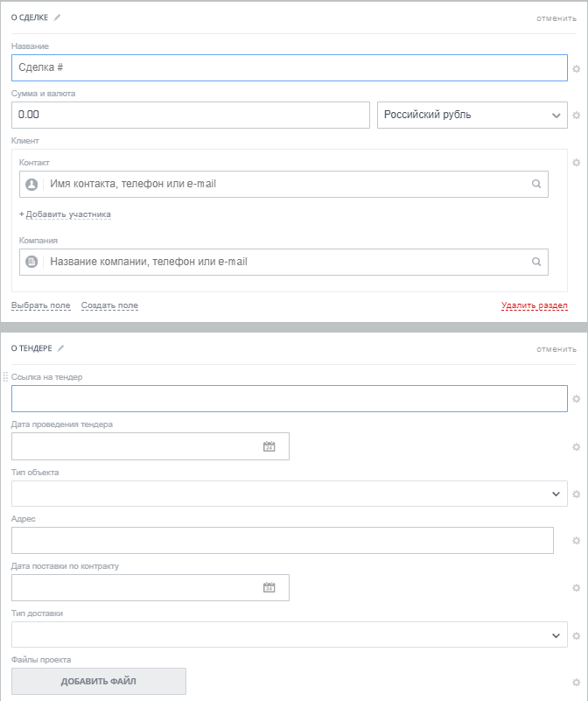Click calendar icon in Дата проведения тендера
The height and width of the screenshot is (701, 588).
click(x=269, y=446)
